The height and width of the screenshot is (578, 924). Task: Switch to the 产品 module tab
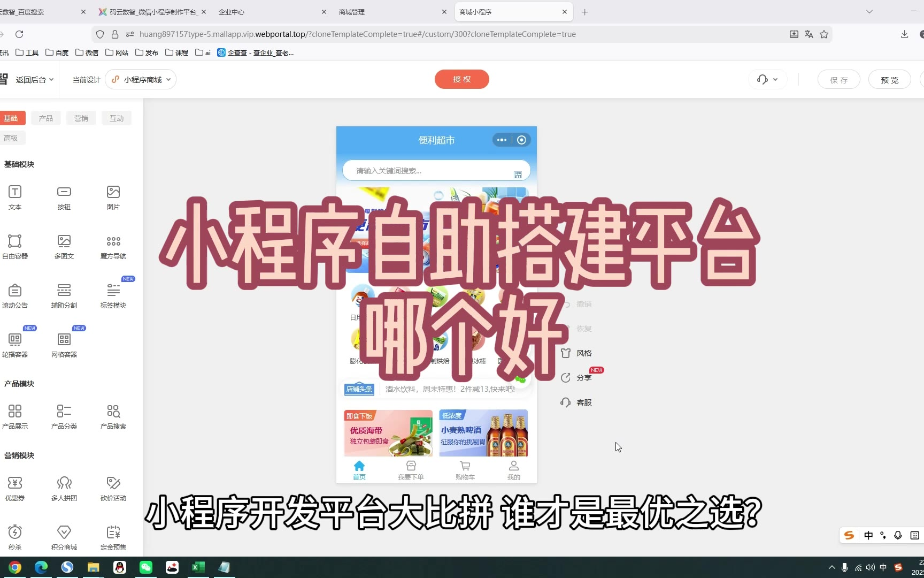coord(46,118)
